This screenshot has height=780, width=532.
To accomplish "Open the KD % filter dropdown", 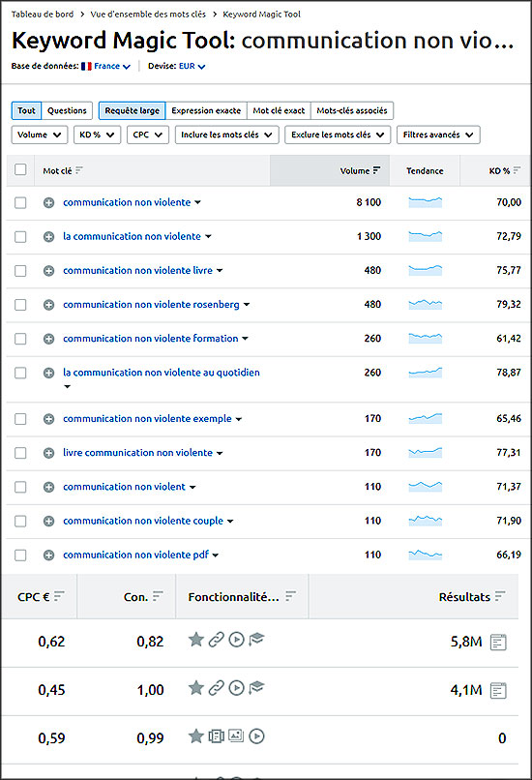I will pos(97,135).
